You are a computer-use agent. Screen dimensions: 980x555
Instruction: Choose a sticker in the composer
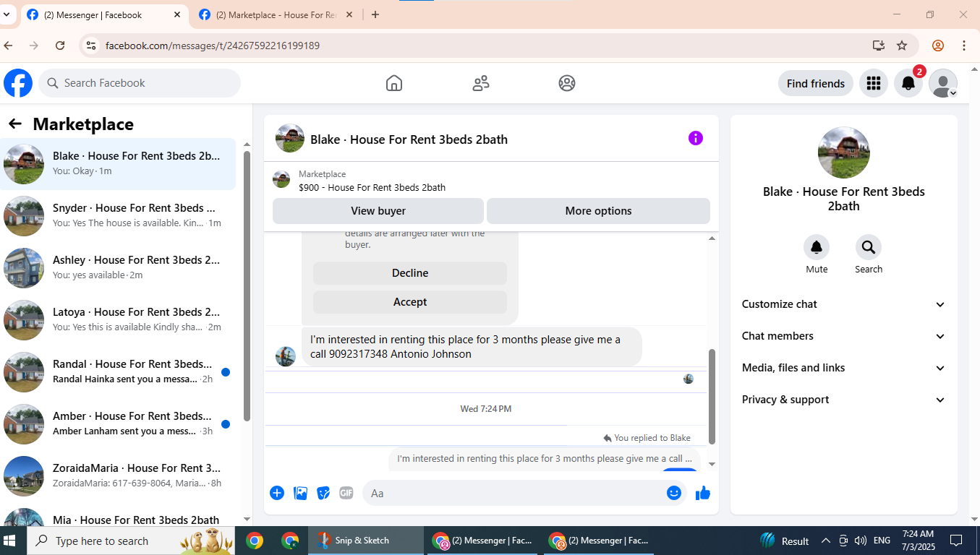click(x=323, y=493)
